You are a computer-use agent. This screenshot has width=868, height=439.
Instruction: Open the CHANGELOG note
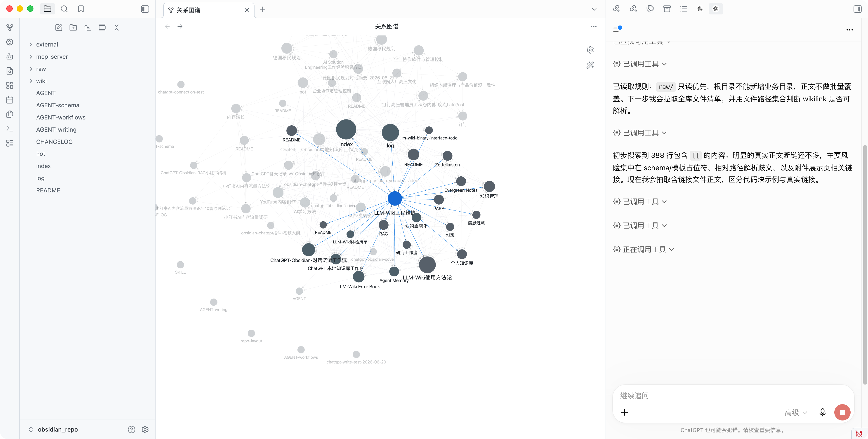point(54,142)
